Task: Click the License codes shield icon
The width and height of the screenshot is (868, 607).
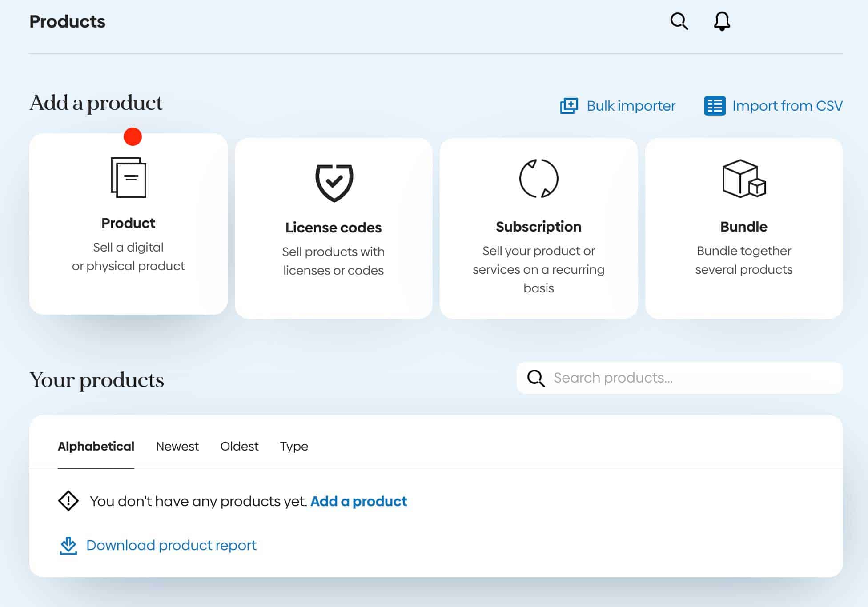Action: pos(334,182)
